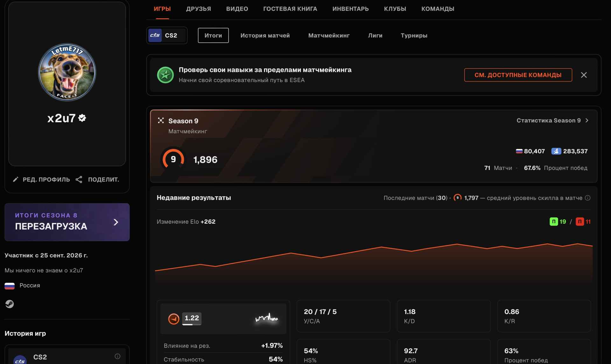
Task: Dismiss the ESEA promo banner
Action: pyautogui.click(x=584, y=75)
